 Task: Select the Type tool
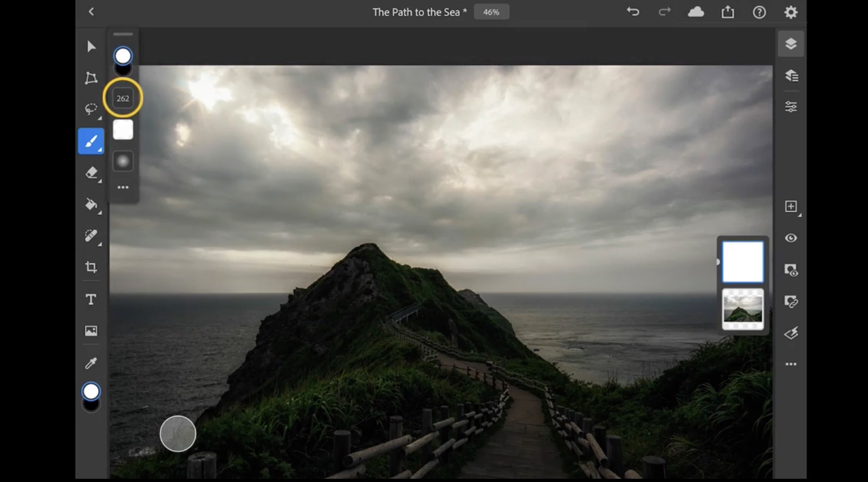(x=91, y=299)
